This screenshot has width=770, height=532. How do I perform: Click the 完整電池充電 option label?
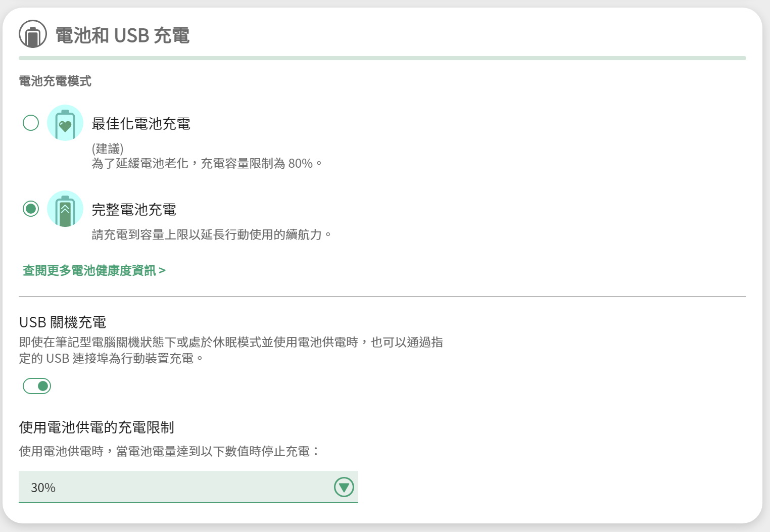point(134,210)
